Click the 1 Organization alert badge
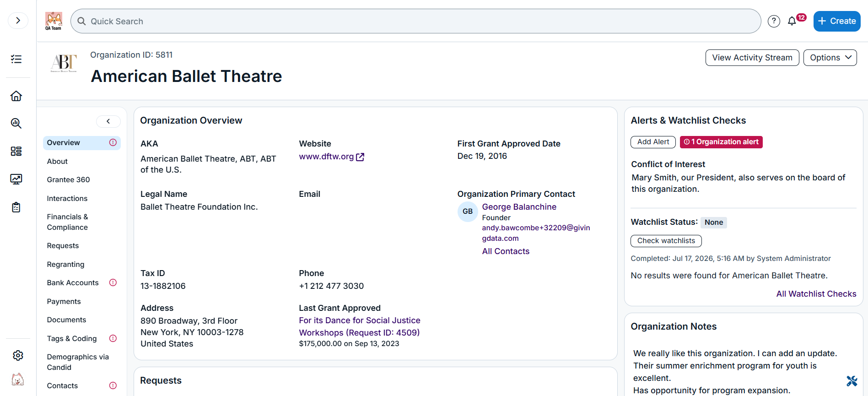The height and width of the screenshot is (396, 868). coord(721,142)
